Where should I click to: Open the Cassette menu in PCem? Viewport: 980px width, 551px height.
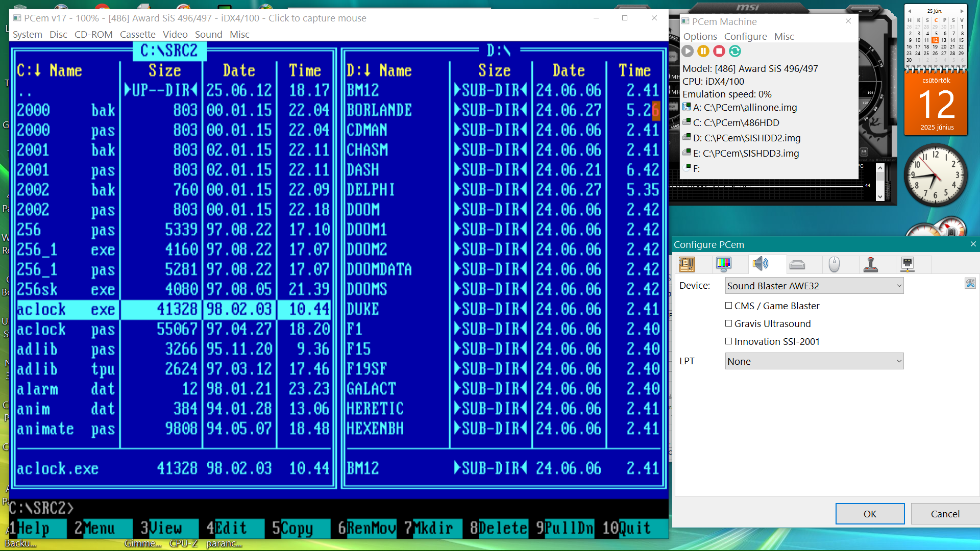(x=138, y=34)
